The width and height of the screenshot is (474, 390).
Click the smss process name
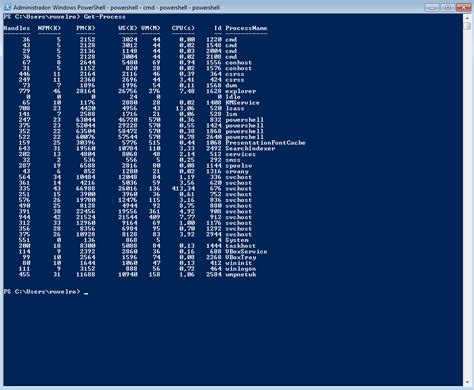click(x=233, y=160)
